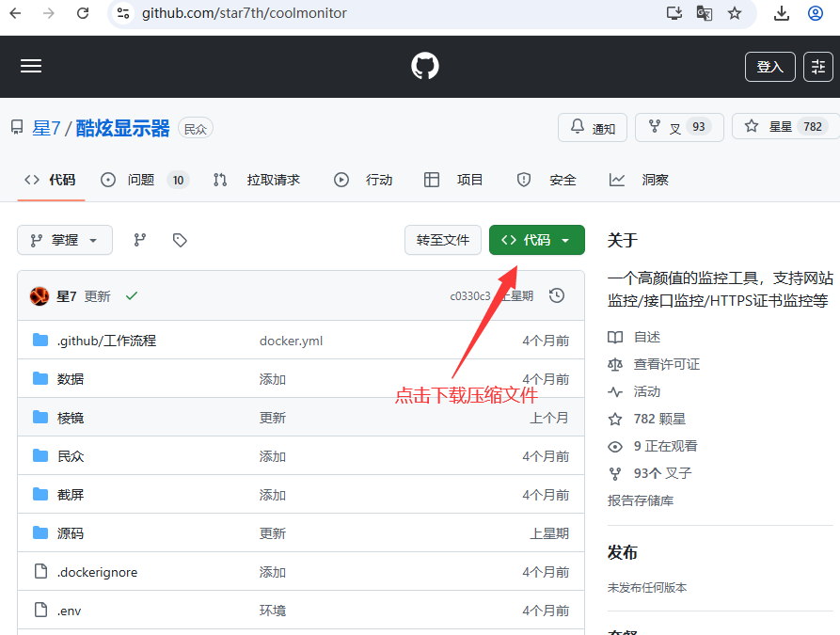
Task: Click the folder icon of the 截屏 row
Action: (x=40, y=494)
